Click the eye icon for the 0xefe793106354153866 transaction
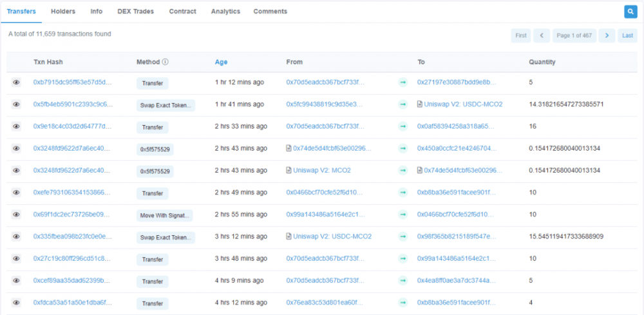Screen dimensions: 644x315 tap(17, 193)
